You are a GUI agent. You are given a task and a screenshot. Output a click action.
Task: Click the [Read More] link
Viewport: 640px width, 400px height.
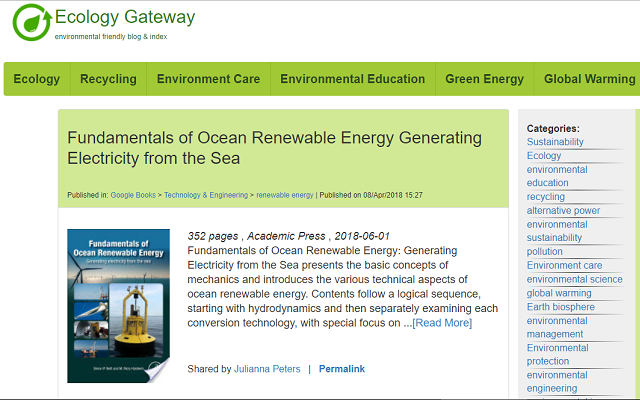[x=442, y=323]
